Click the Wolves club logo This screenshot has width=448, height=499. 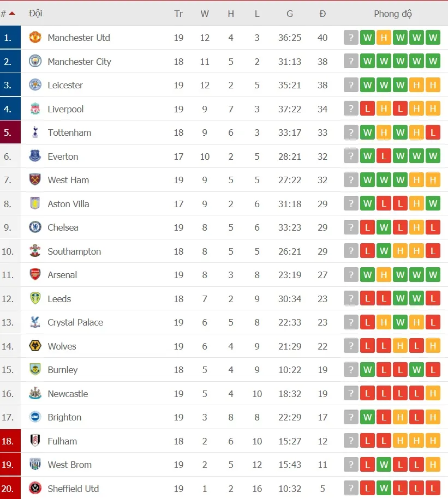click(34, 346)
